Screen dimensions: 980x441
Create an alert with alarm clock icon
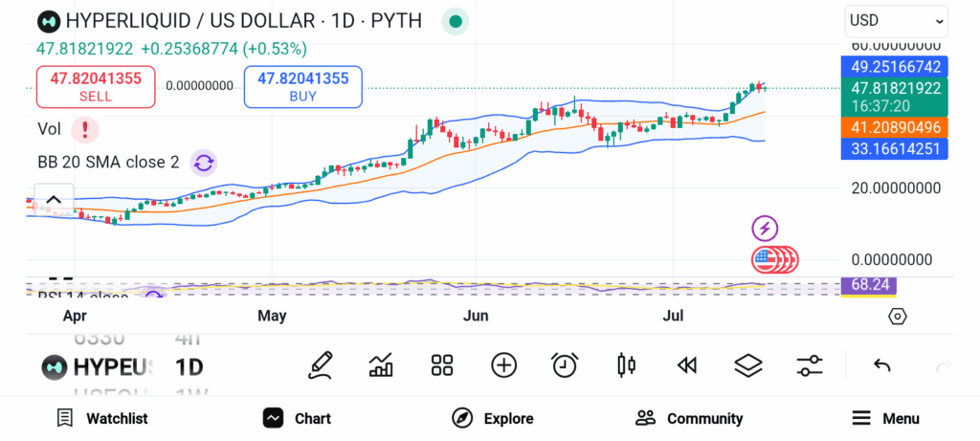click(x=565, y=365)
